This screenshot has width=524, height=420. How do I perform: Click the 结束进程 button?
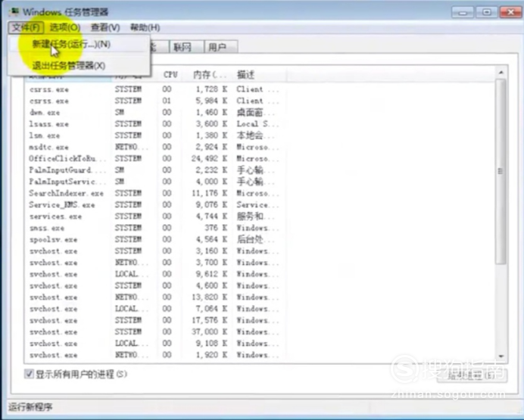coord(472,375)
